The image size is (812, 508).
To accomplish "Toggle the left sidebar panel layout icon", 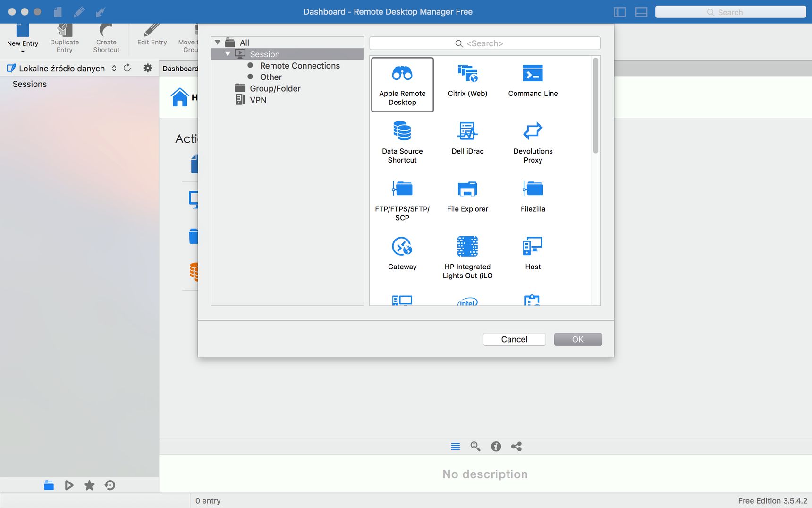I will pos(620,12).
